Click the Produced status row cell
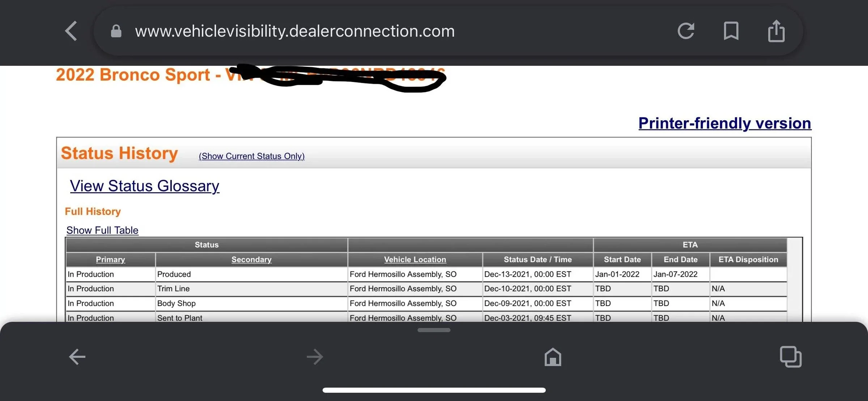868x401 pixels. 174,274
